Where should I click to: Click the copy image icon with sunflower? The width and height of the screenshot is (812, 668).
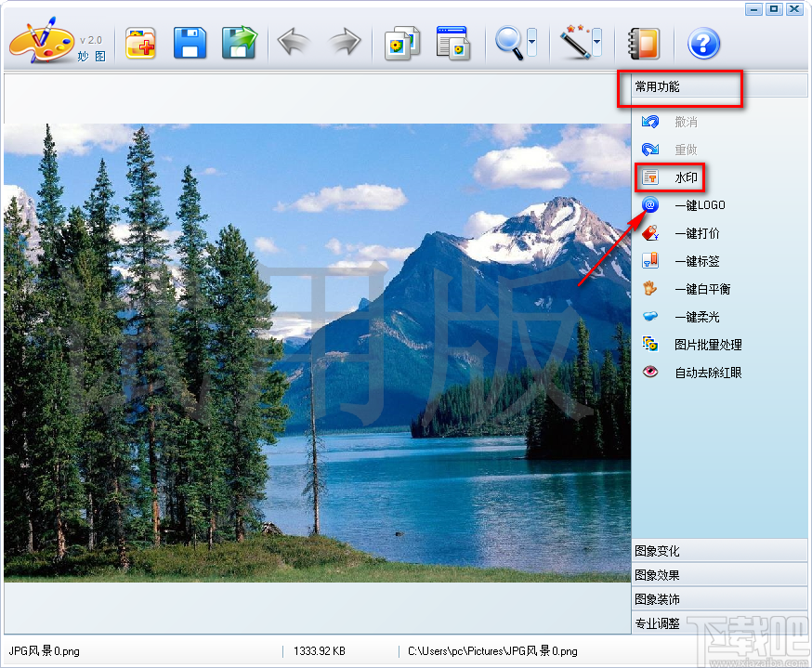tap(402, 44)
